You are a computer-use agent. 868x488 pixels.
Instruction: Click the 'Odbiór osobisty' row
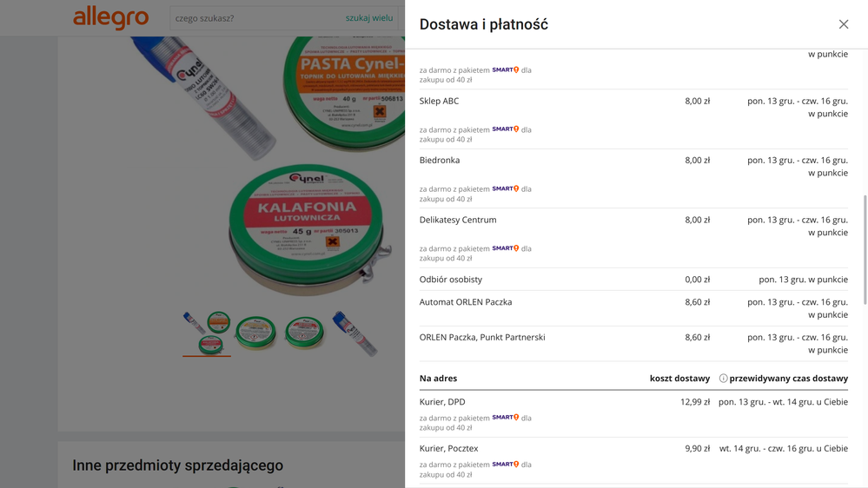633,280
